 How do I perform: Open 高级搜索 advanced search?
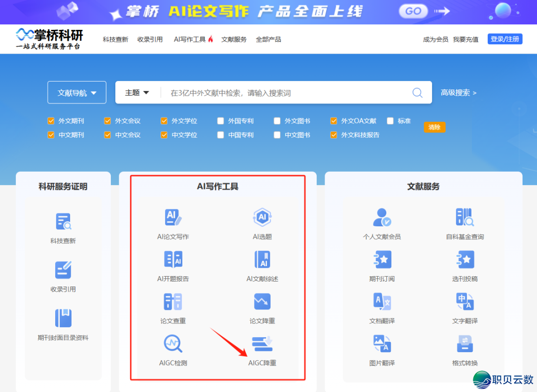pos(458,93)
